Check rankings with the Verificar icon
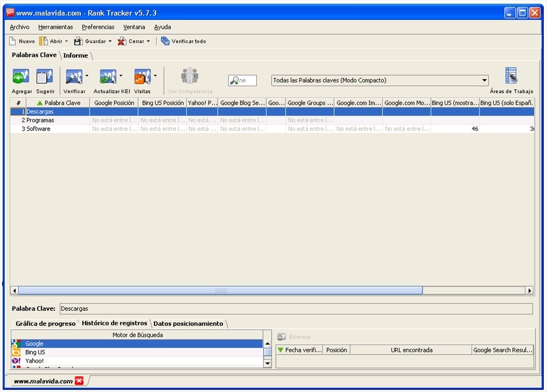The height and width of the screenshot is (392, 547). click(74, 76)
